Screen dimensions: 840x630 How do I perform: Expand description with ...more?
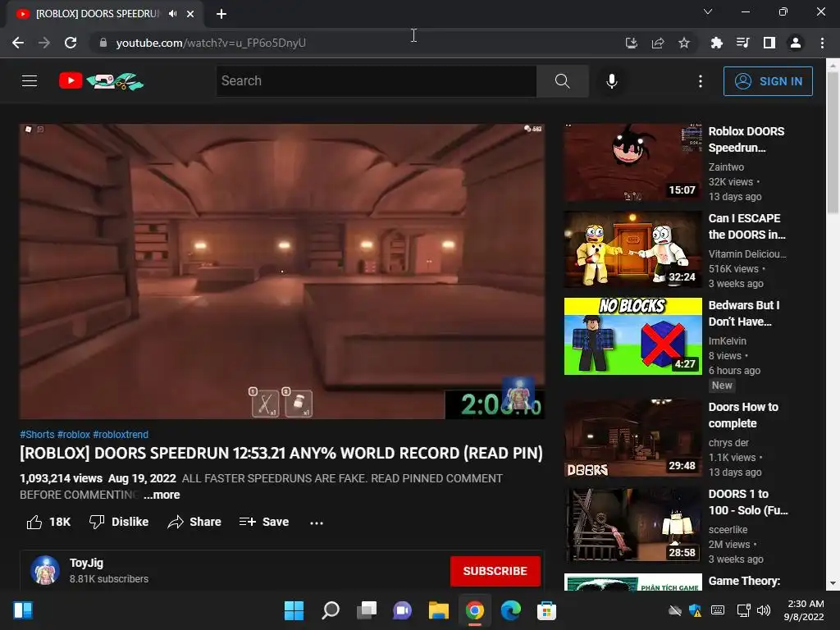162,495
